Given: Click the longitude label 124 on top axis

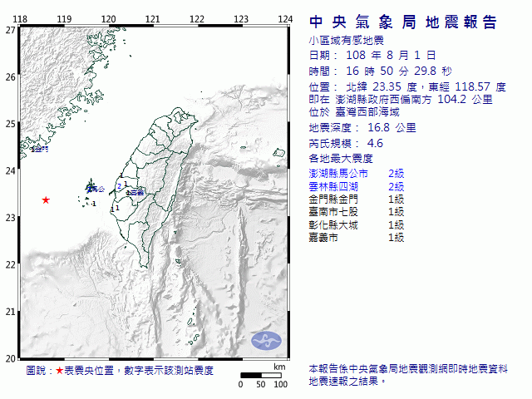Looking at the screenshot, I should [x=285, y=19].
